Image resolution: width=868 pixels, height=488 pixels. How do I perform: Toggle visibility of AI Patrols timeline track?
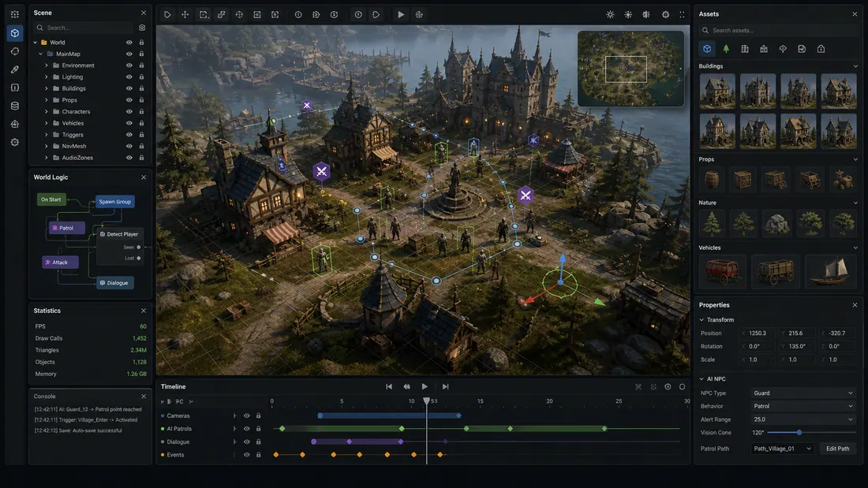[247, 429]
